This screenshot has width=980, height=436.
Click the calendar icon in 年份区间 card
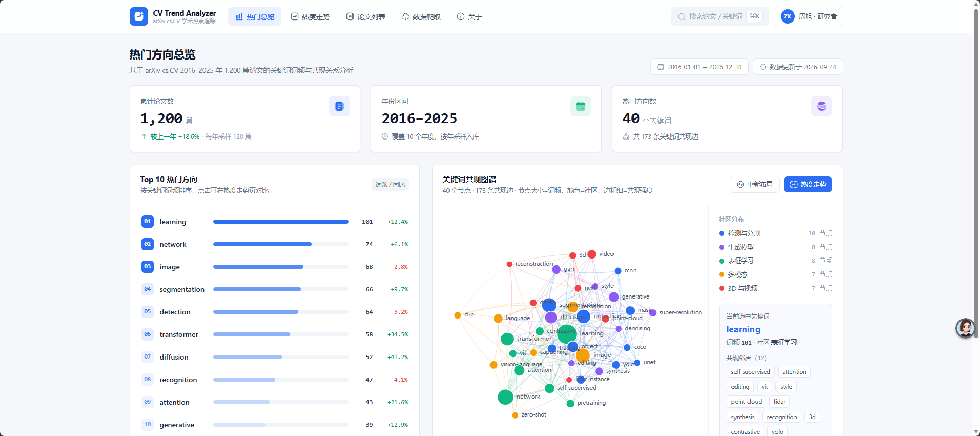click(x=581, y=106)
